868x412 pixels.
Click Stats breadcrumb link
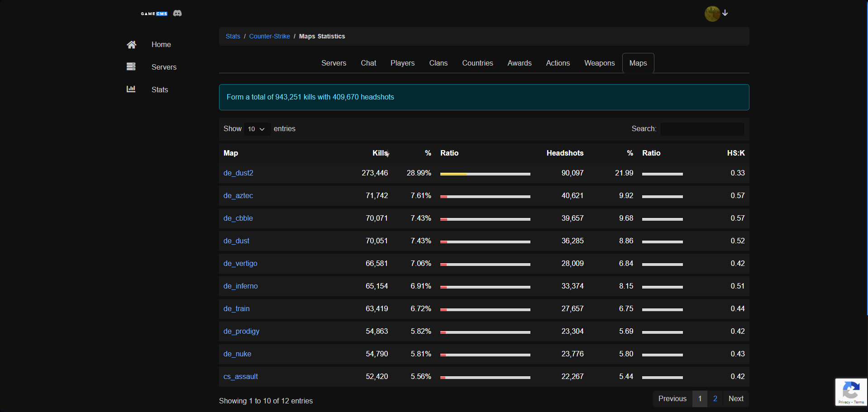(233, 36)
